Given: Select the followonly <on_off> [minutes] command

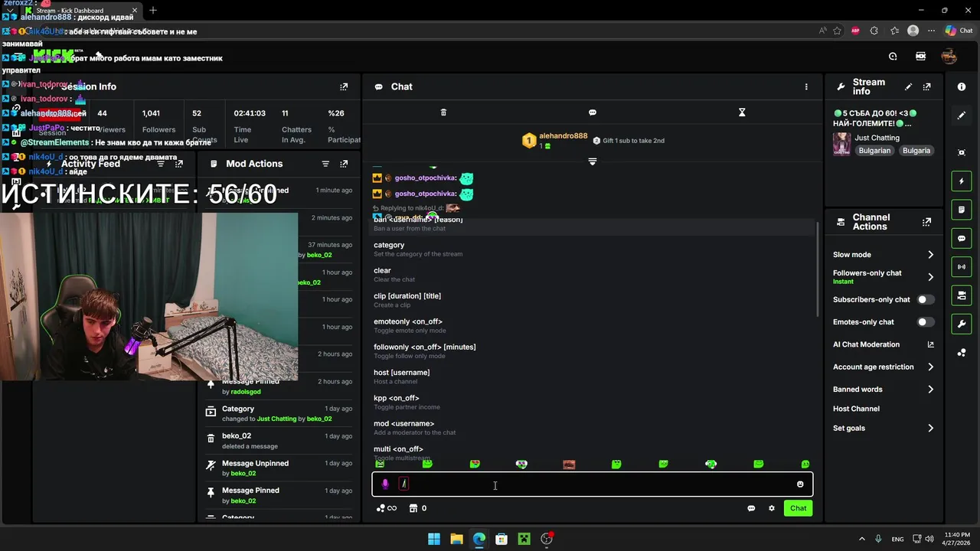Looking at the screenshot, I should [593, 351].
